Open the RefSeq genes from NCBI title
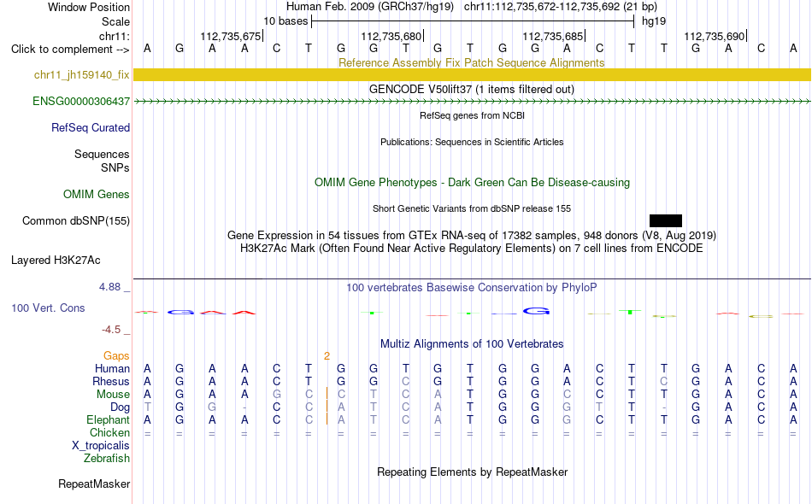This screenshot has height=504, width=812. click(472, 115)
